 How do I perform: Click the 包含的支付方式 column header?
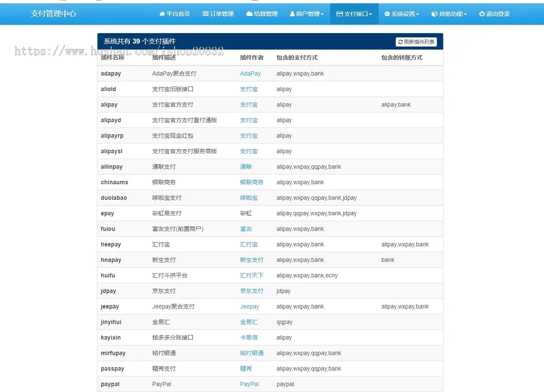pos(297,58)
